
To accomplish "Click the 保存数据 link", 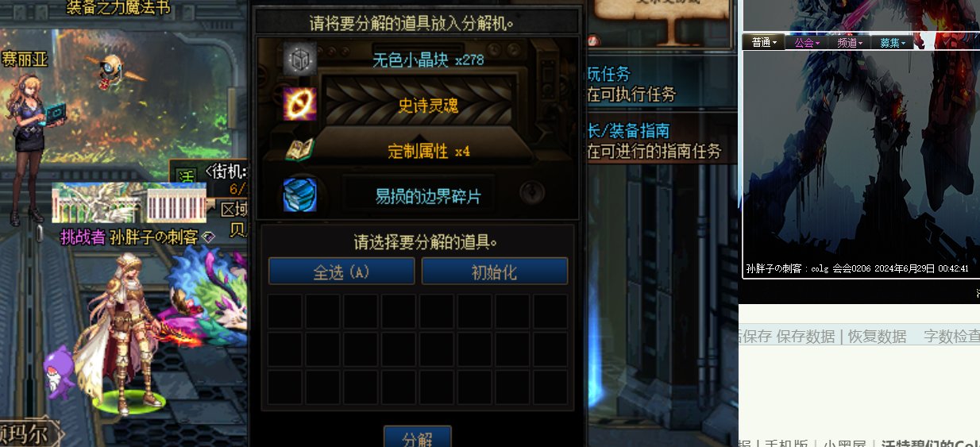I will (806, 336).
